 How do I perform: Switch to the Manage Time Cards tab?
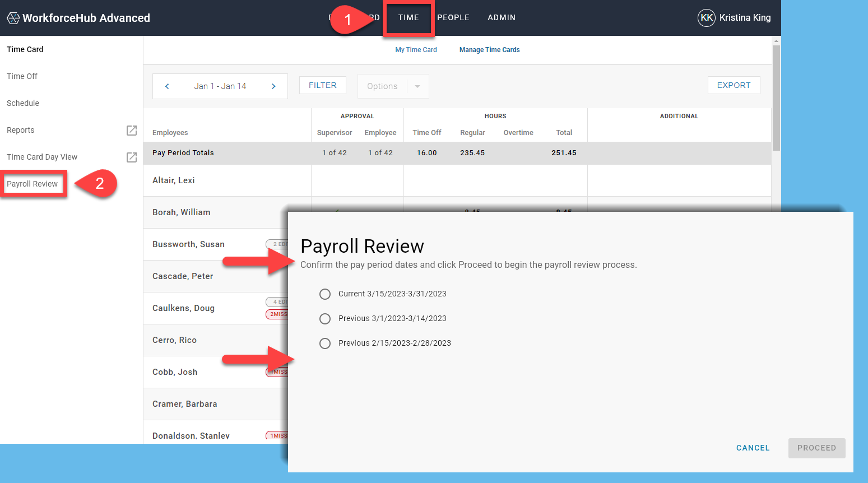point(489,49)
